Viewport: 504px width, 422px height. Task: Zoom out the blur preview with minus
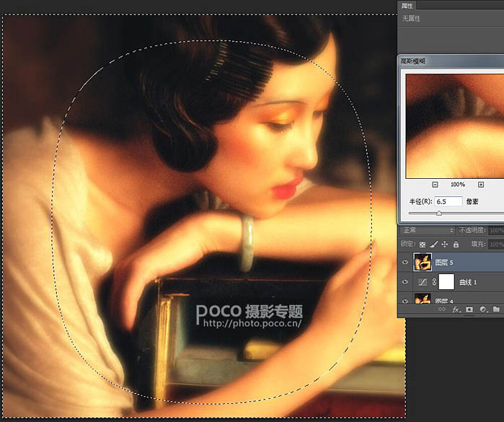435,185
